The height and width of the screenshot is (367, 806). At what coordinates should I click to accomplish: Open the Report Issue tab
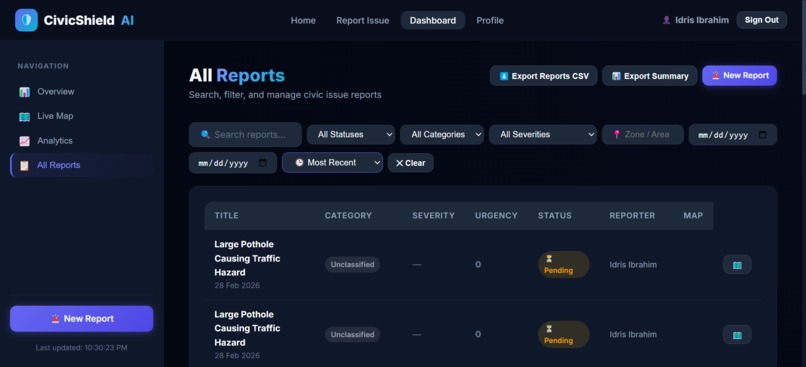click(x=362, y=21)
